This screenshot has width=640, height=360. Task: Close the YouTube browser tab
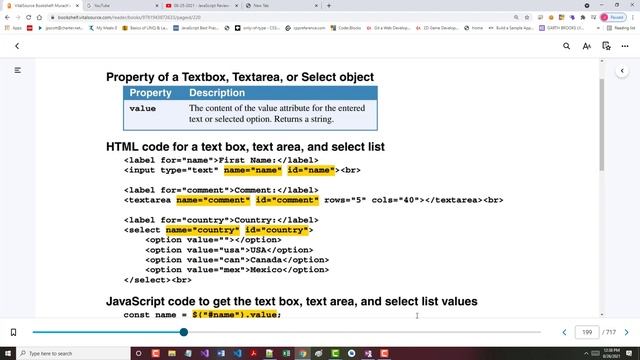coord(157,6)
